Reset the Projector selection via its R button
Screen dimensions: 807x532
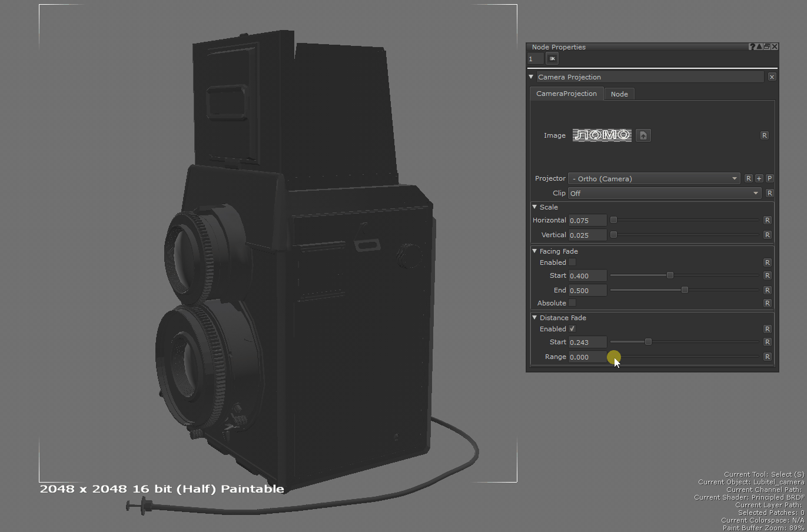[748, 178]
